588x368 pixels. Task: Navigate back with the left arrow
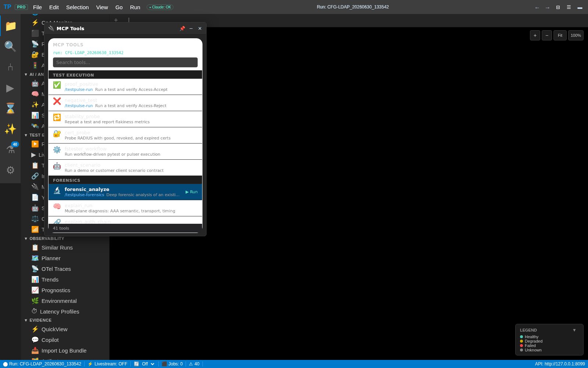[537, 7]
